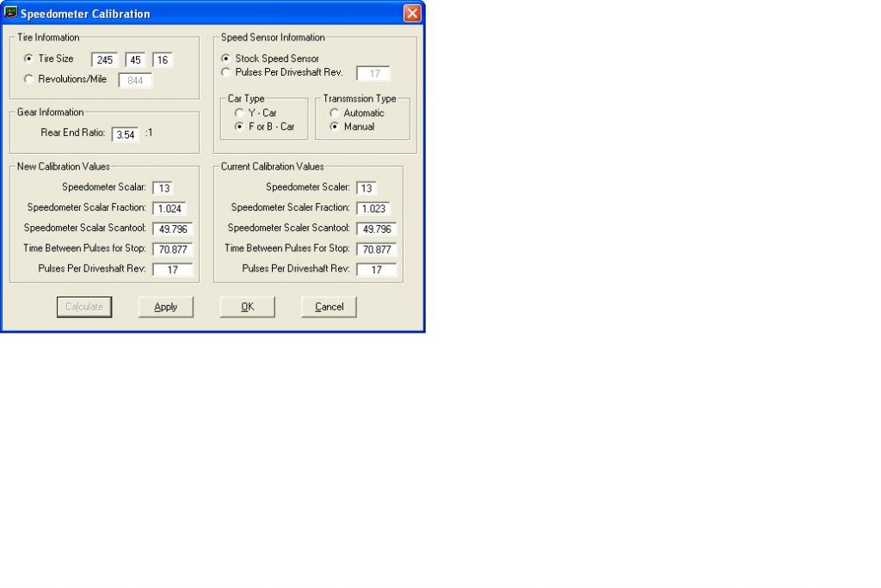Pick F or B - Car type
The height and width of the screenshot is (588, 881).
coord(240,126)
